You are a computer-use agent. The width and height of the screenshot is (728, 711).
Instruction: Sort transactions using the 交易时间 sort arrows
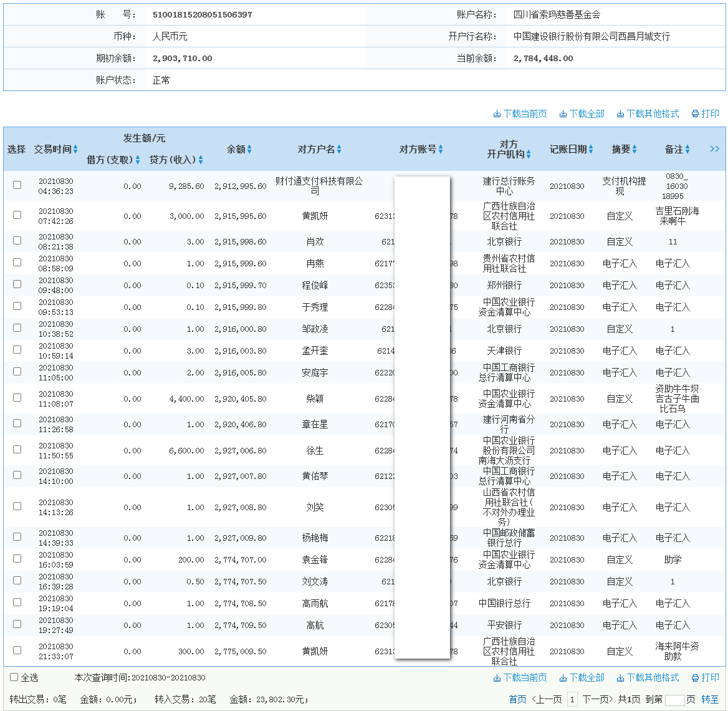(x=75, y=149)
